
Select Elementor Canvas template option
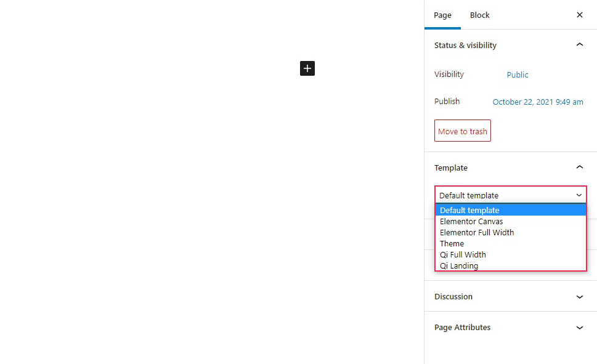pos(471,221)
